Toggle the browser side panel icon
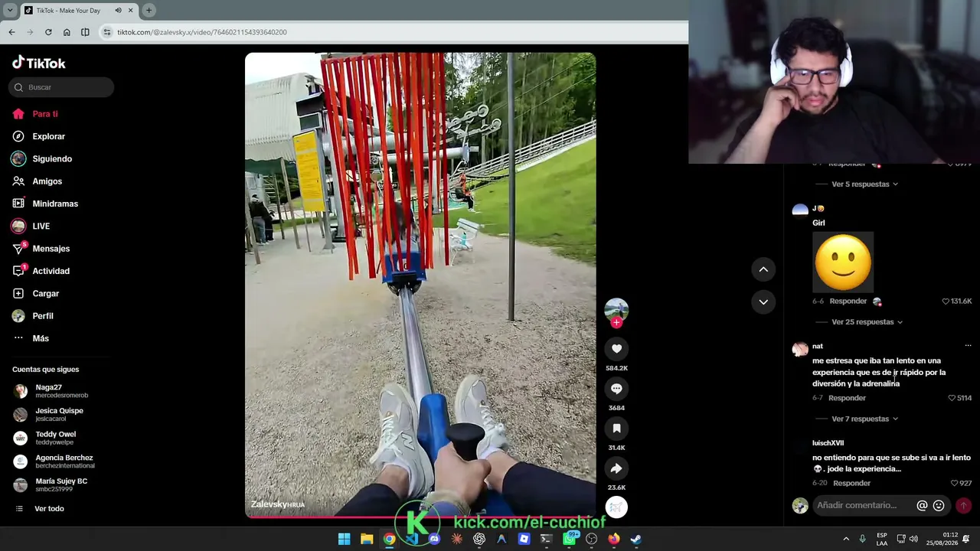The width and height of the screenshot is (980, 551). pyautogui.click(x=85, y=32)
